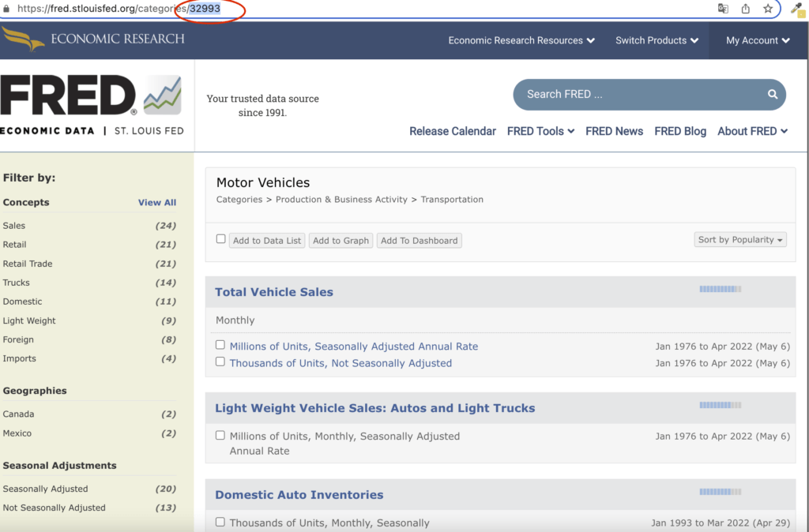Check Millions of Units, Seasonally Adjusted Annual Rate
Image resolution: width=809 pixels, height=532 pixels.
click(220, 345)
